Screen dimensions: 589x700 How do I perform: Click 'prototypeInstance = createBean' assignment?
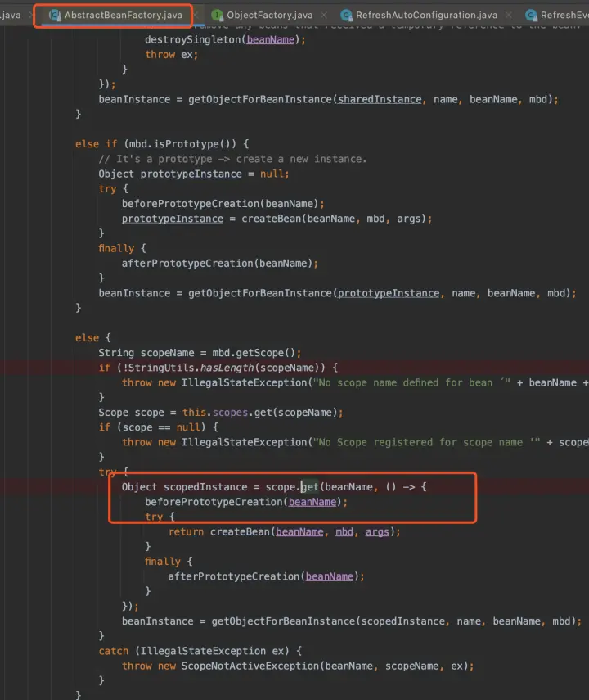tap(277, 219)
